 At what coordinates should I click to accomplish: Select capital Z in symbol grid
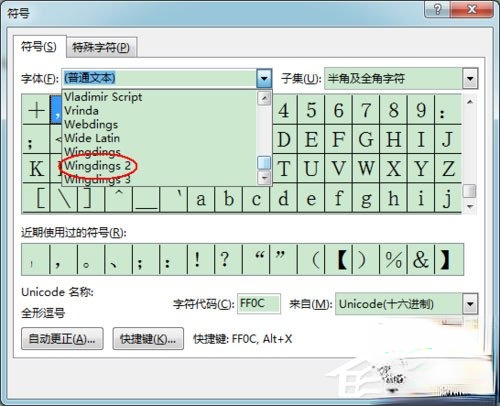[448, 168]
